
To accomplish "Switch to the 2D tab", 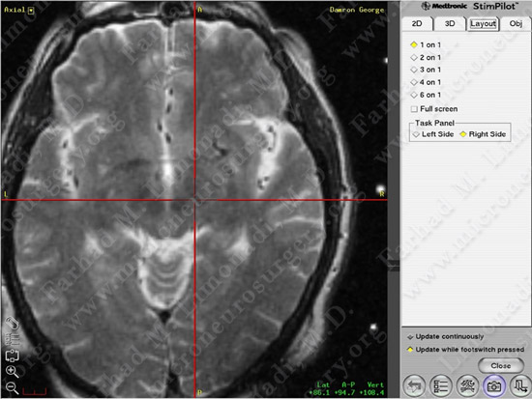I will point(417,24).
